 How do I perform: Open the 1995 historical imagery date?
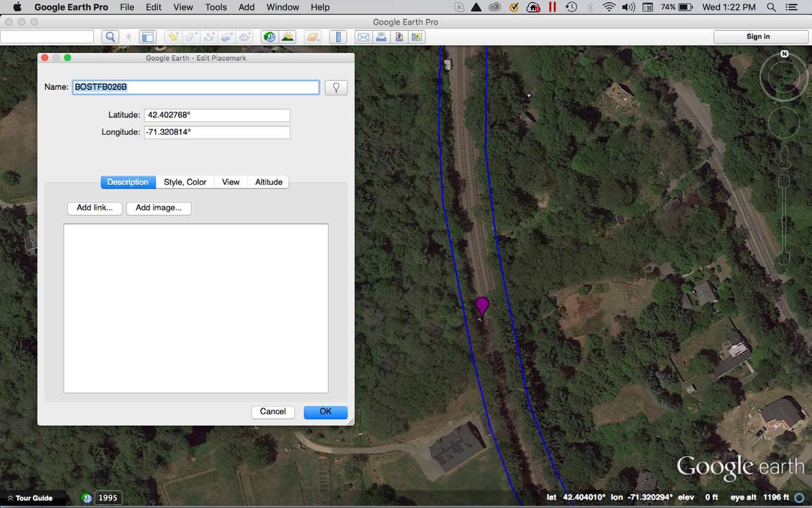(x=108, y=498)
